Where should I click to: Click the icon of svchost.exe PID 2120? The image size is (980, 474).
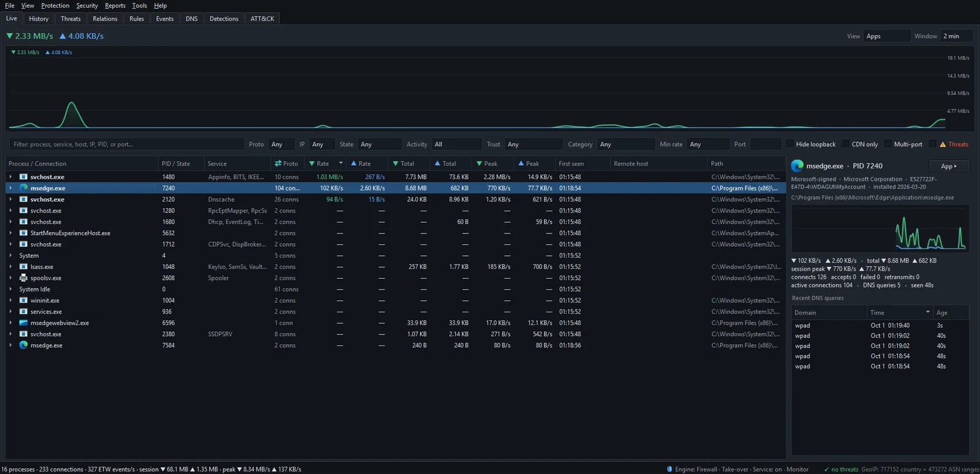tap(23, 200)
